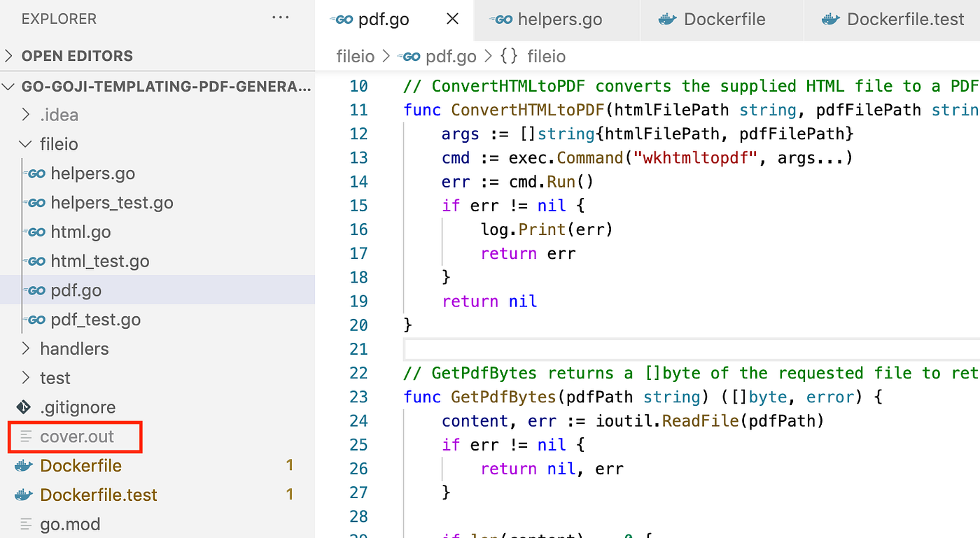Image resolution: width=980 pixels, height=538 pixels.
Task: Click the Go icon beside helpers.go in Explorer
Action: pyautogui.click(x=36, y=173)
